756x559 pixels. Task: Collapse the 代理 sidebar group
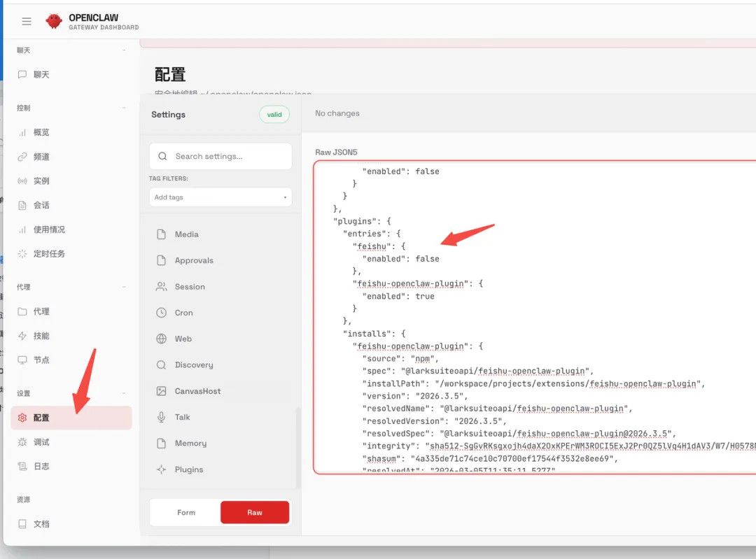pos(124,287)
